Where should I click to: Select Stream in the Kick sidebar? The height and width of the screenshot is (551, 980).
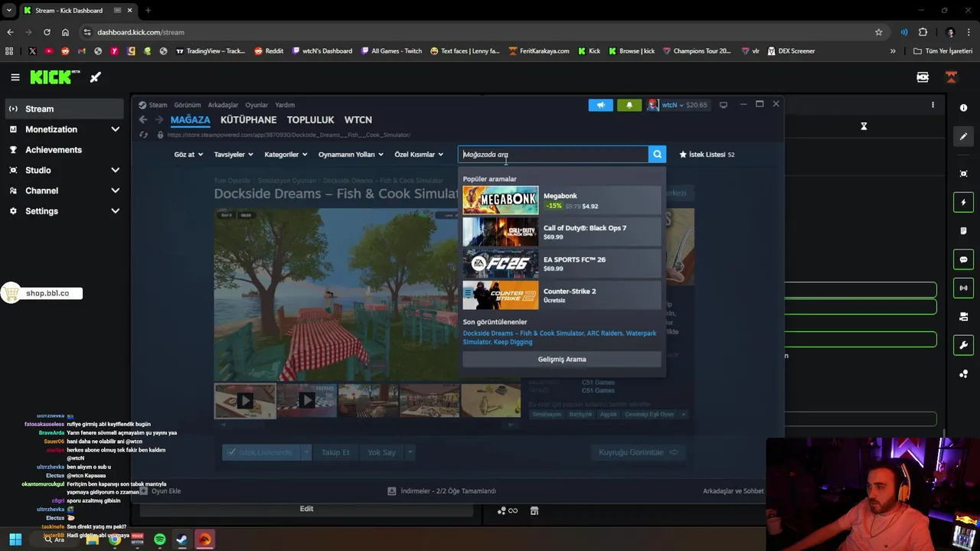coord(64,109)
